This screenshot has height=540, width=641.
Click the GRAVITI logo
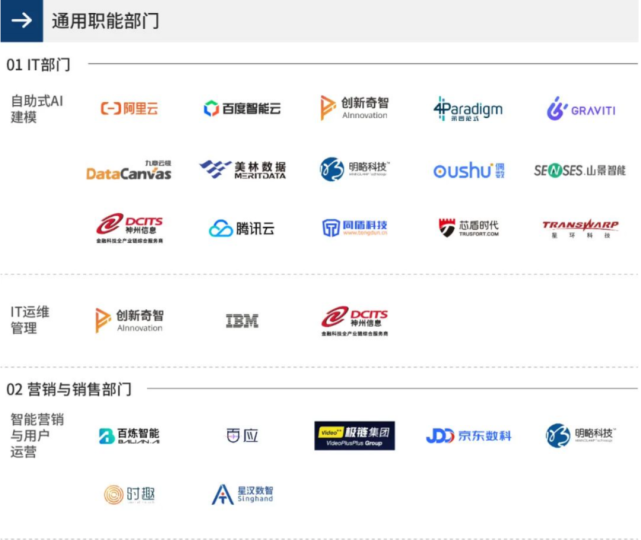(x=581, y=109)
